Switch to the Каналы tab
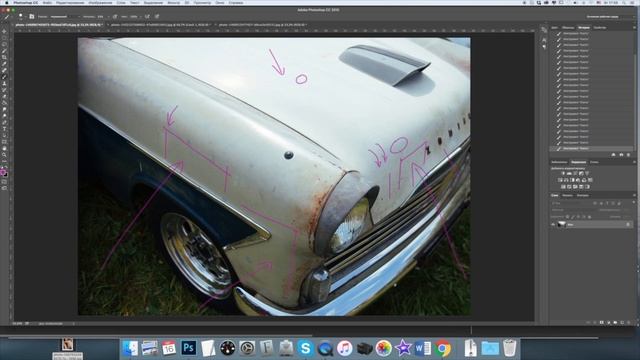This screenshot has width=640, height=360. [x=567, y=195]
